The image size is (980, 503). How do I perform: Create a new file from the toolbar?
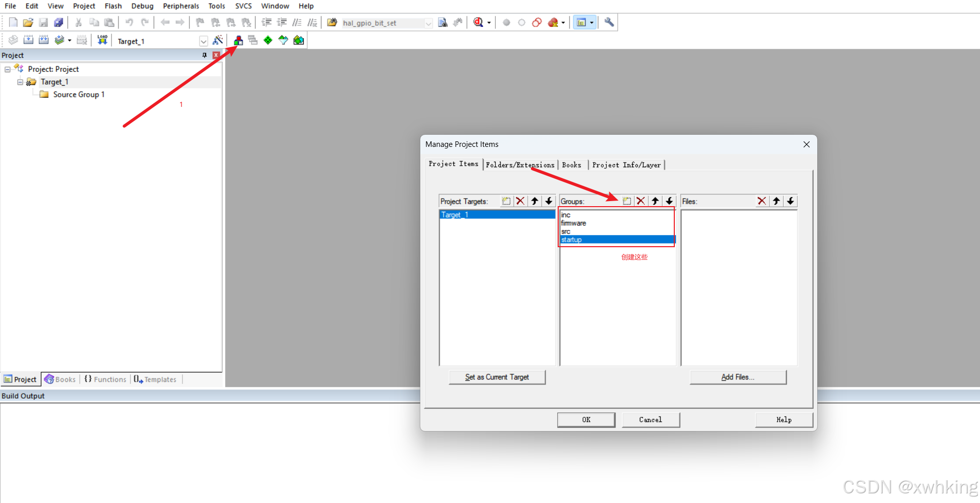tap(13, 22)
